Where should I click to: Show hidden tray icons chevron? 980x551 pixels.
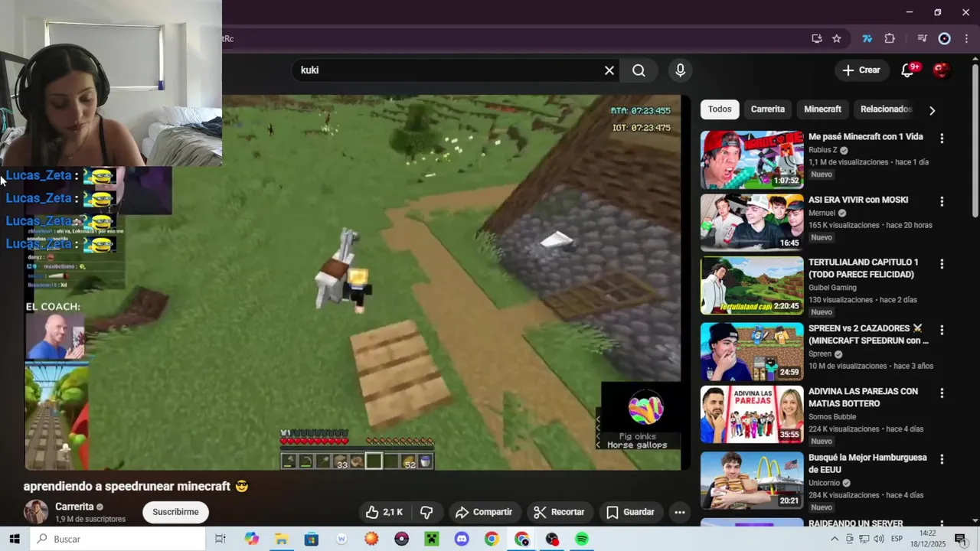point(835,539)
